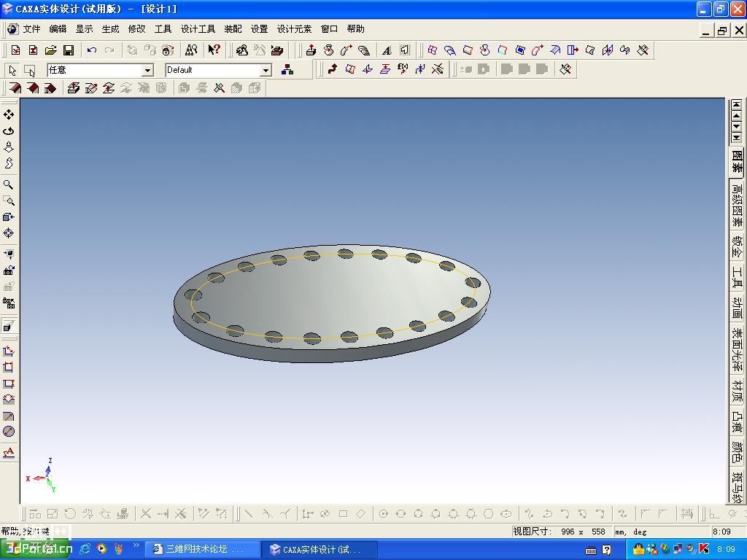Open the 显示 menu

tap(84, 29)
